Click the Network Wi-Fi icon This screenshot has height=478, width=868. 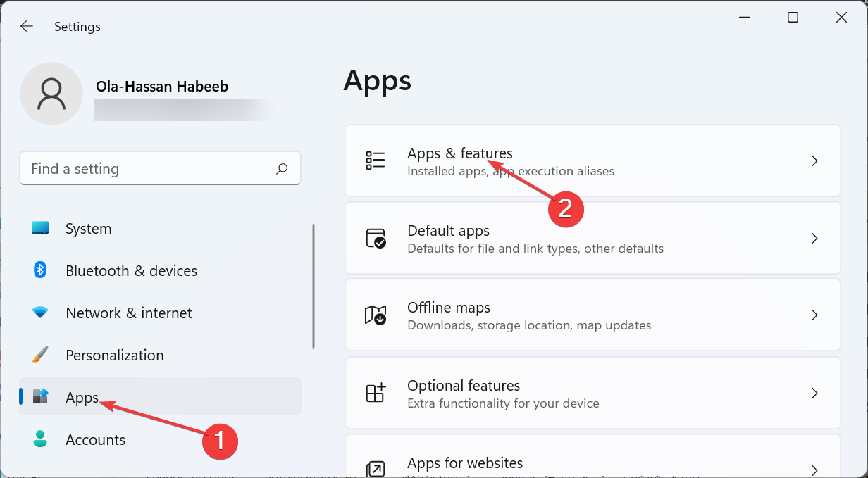coord(40,313)
